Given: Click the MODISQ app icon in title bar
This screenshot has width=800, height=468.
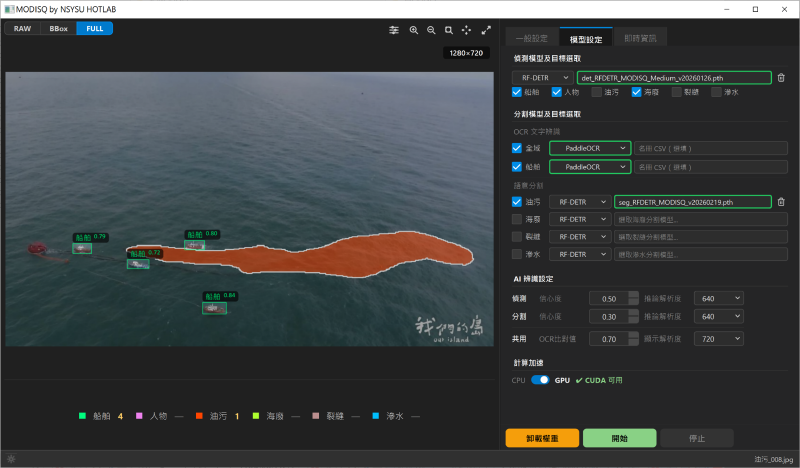Looking at the screenshot, I should [x=9, y=9].
